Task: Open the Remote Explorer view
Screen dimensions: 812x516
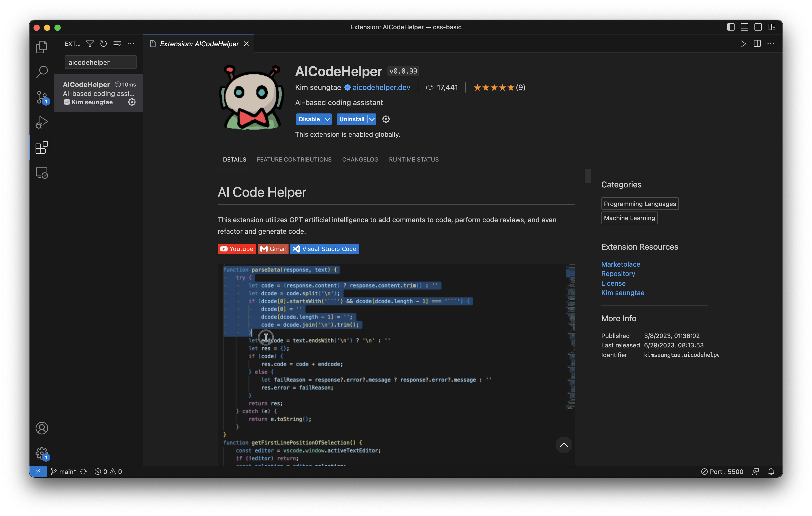Action: click(x=42, y=173)
